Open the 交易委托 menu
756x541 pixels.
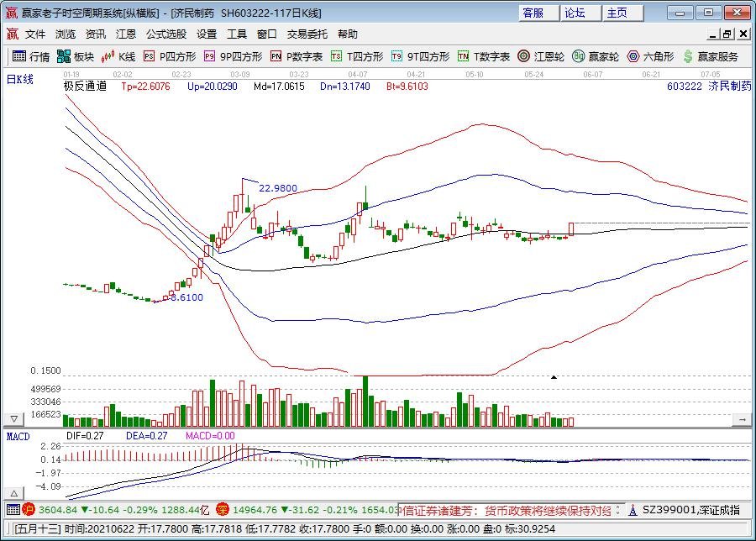point(307,34)
